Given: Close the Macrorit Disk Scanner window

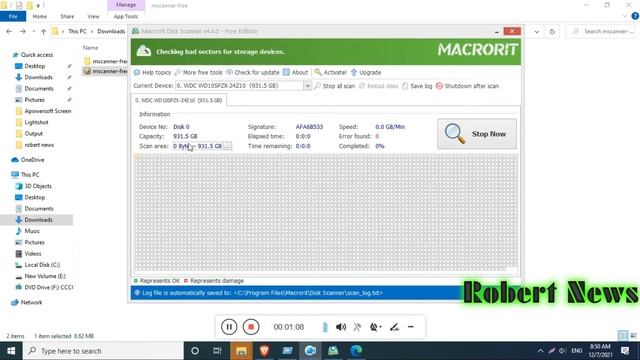Looking at the screenshot, I should tap(512, 31).
